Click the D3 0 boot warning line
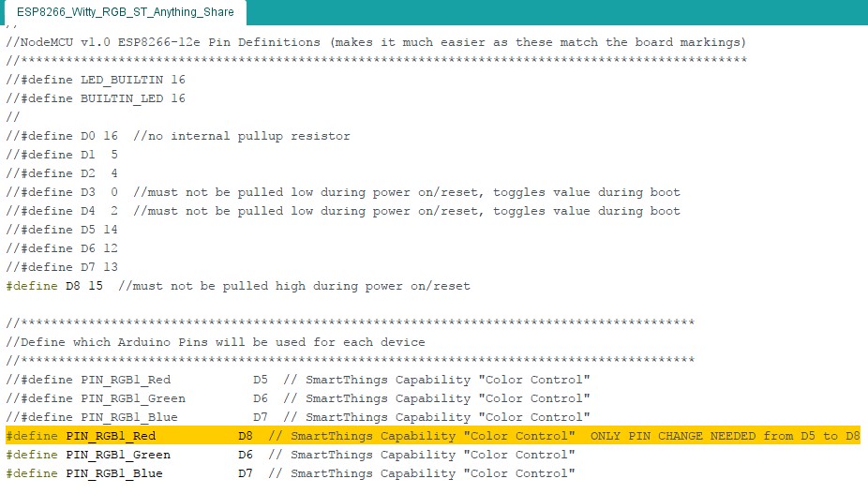 (x=343, y=192)
